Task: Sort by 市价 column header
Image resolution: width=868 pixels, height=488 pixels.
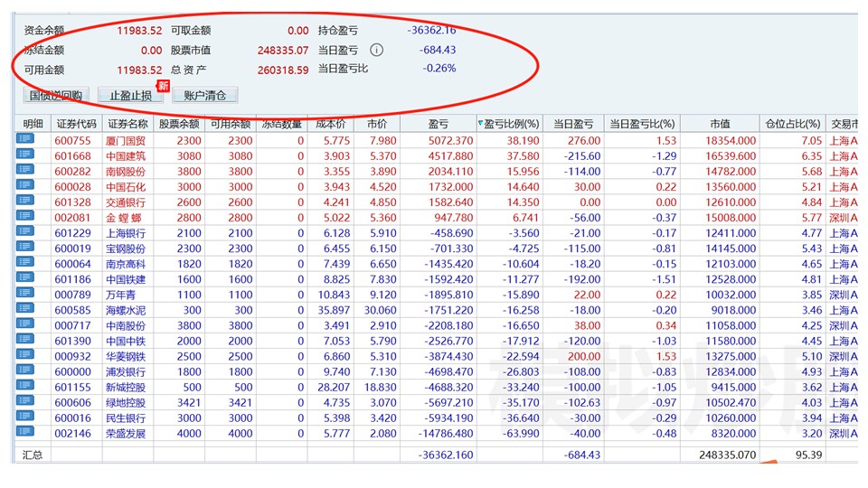Action: (377, 124)
